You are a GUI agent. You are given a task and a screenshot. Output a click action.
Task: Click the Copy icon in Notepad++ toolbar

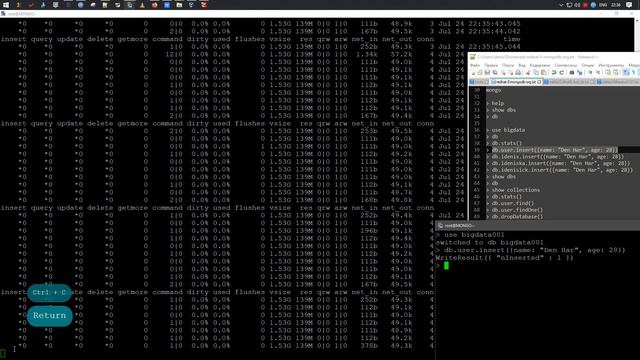coord(536,73)
